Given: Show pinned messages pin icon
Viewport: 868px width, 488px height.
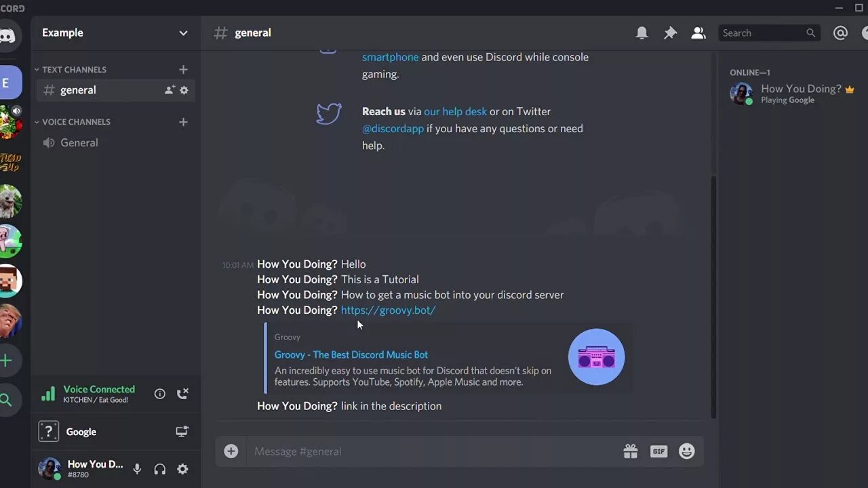Looking at the screenshot, I should 670,33.
